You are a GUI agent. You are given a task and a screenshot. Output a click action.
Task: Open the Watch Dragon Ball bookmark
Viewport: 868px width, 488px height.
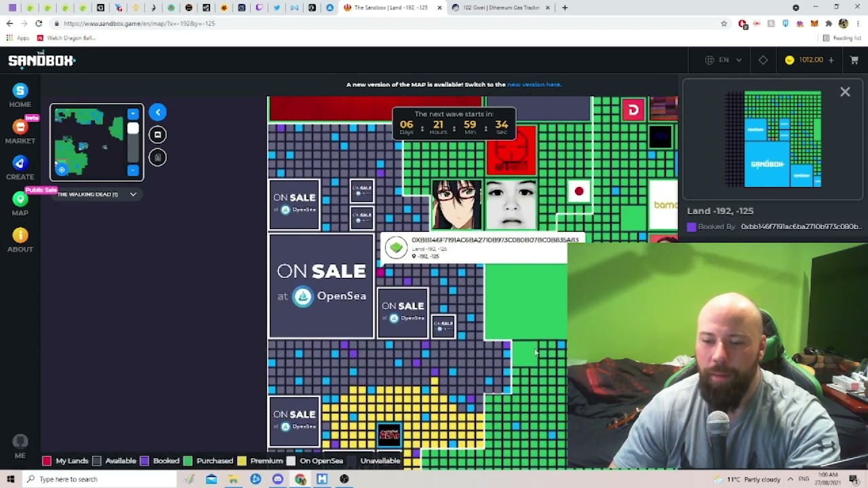pos(66,38)
